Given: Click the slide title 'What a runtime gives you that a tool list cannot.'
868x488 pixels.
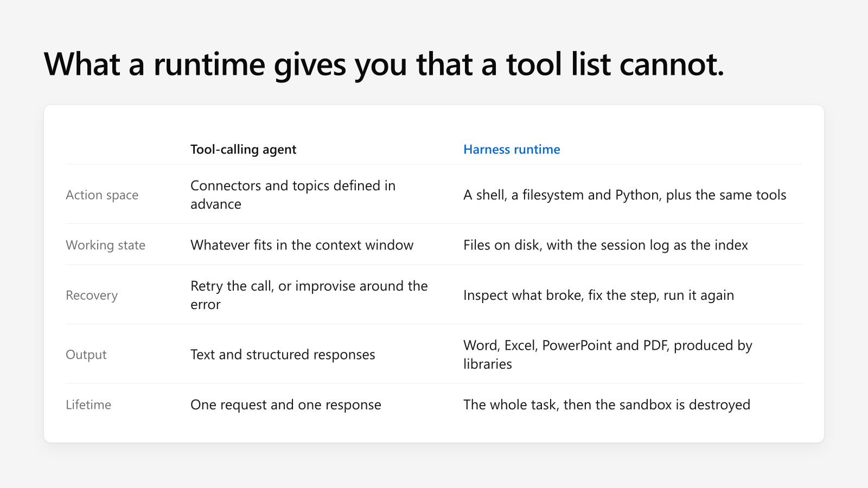Looking at the screenshot, I should (x=384, y=65).
